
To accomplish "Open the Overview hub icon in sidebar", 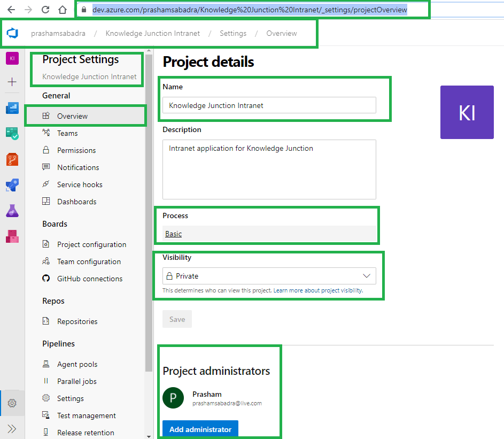I will coord(12,108).
